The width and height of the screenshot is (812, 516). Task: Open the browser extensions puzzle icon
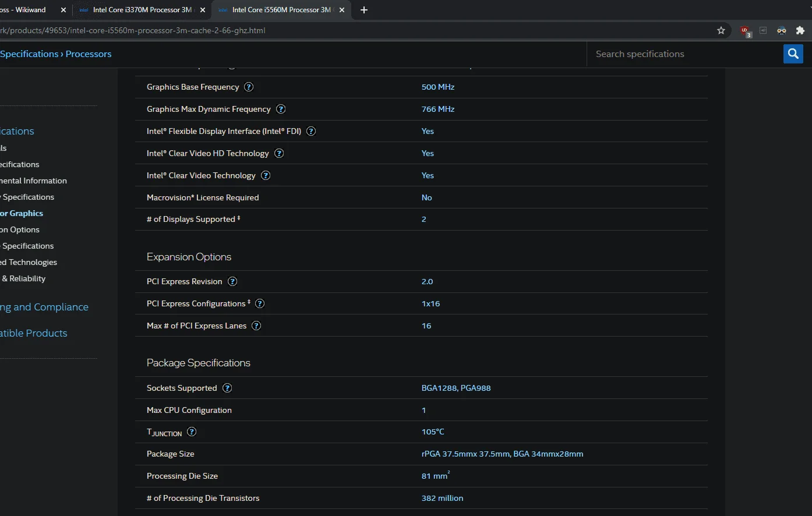[800, 30]
